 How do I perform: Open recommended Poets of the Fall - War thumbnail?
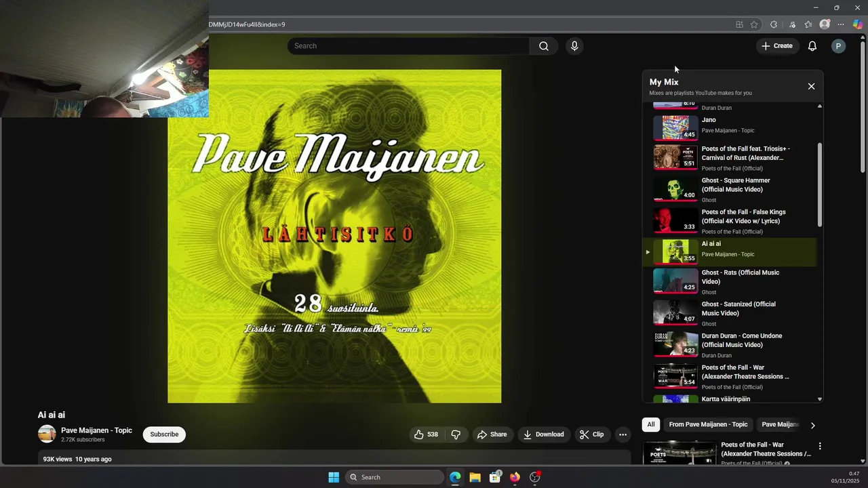click(x=679, y=452)
